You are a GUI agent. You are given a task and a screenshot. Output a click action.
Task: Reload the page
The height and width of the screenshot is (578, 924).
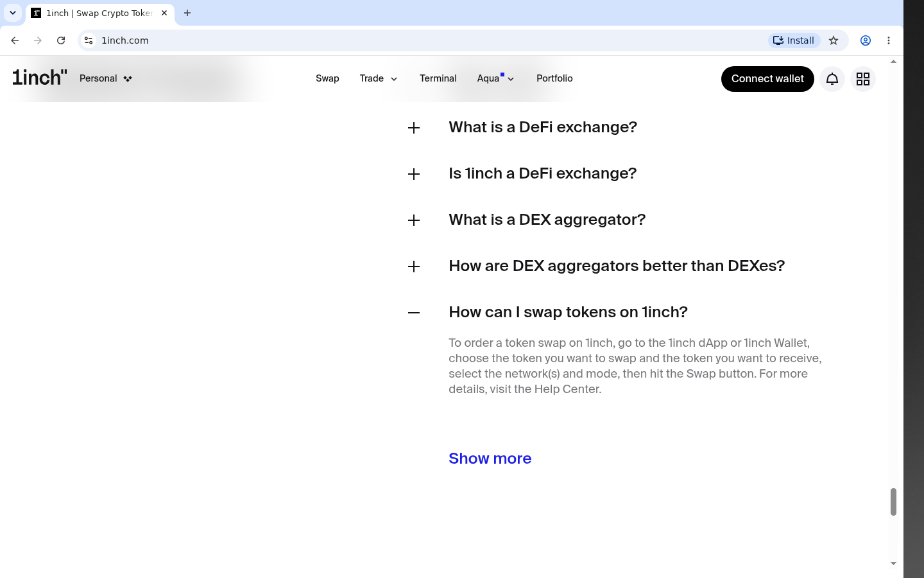point(61,40)
